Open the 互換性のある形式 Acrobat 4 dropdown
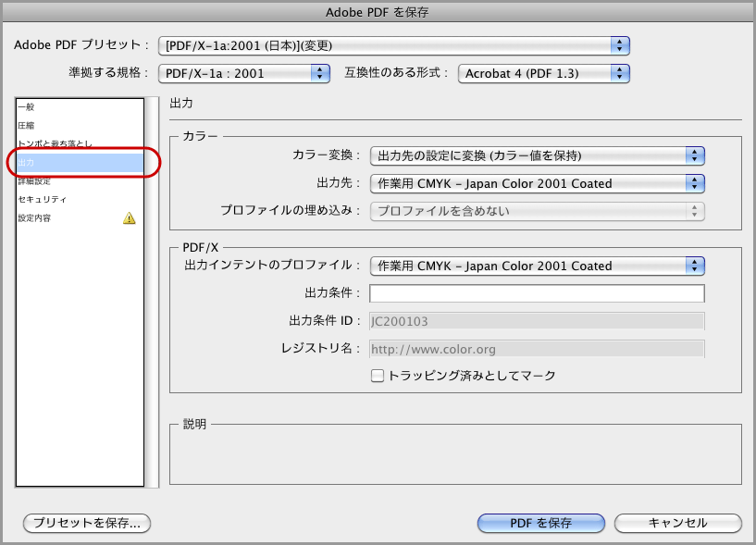Screen dimensions: 756x545 pos(544,74)
